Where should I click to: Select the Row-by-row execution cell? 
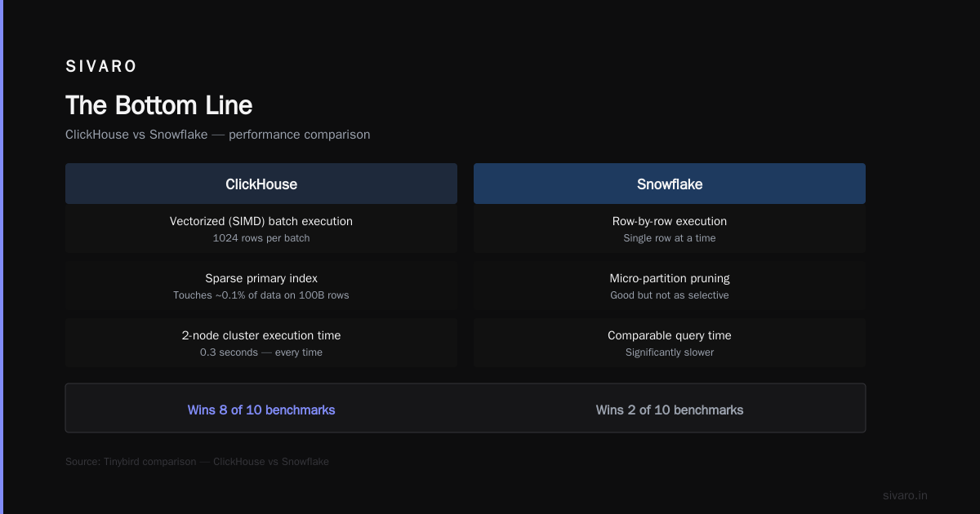(670, 228)
